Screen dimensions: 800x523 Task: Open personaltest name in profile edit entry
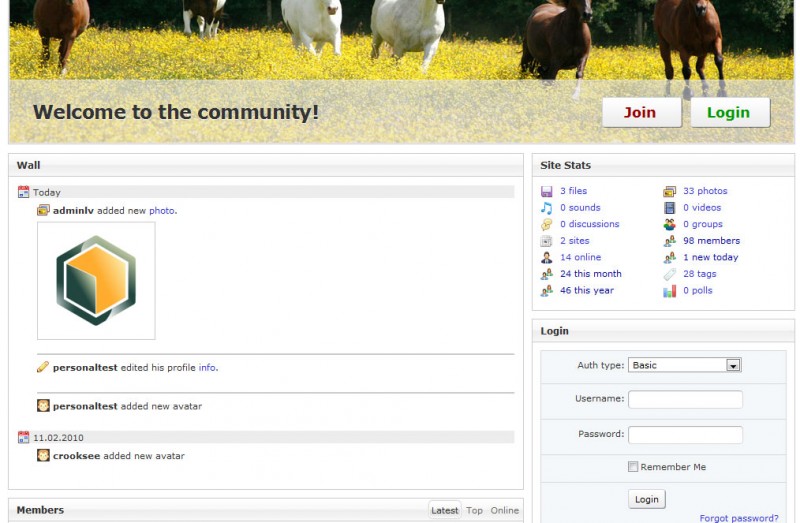click(x=85, y=367)
